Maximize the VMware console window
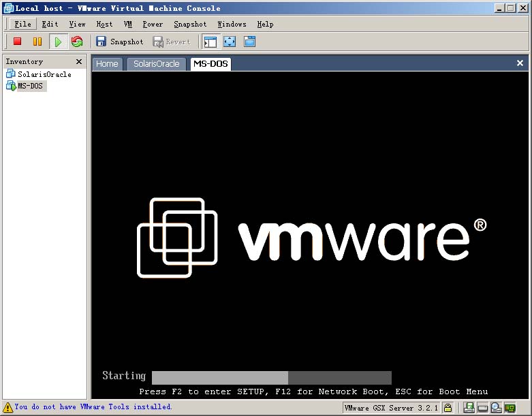 pyautogui.click(x=511, y=8)
